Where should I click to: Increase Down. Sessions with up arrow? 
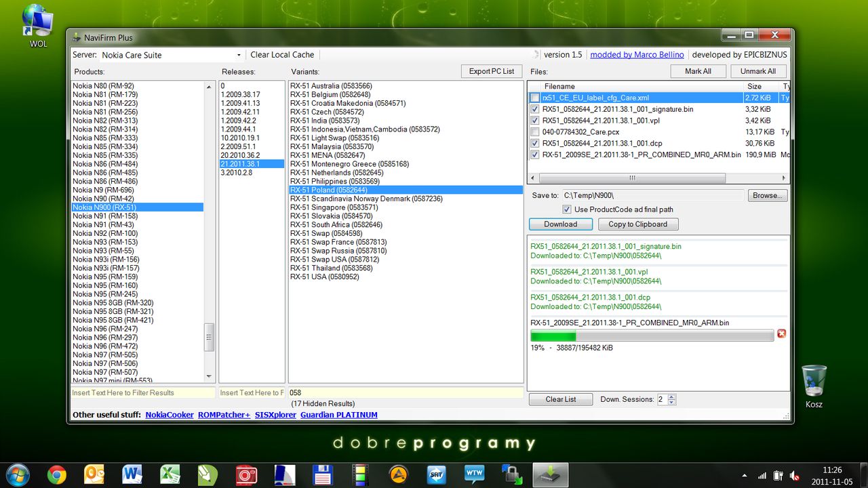tap(672, 397)
